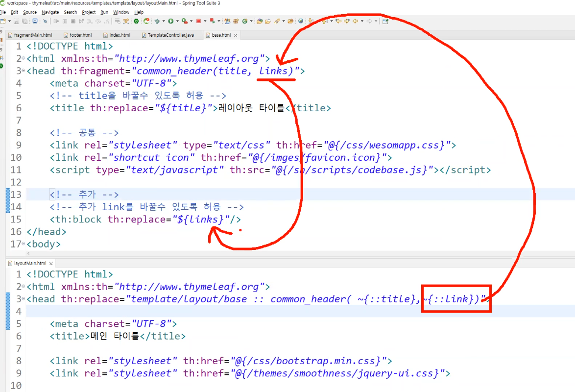Collapse the head fragment fold in base.html
The width and height of the screenshot is (575, 392).
pos(24,71)
